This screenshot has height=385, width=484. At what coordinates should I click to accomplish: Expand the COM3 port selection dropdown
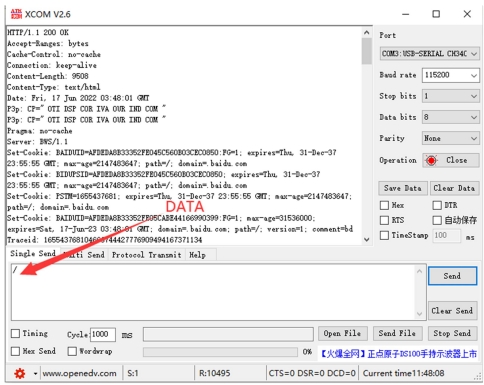click(x=429, y=54)
